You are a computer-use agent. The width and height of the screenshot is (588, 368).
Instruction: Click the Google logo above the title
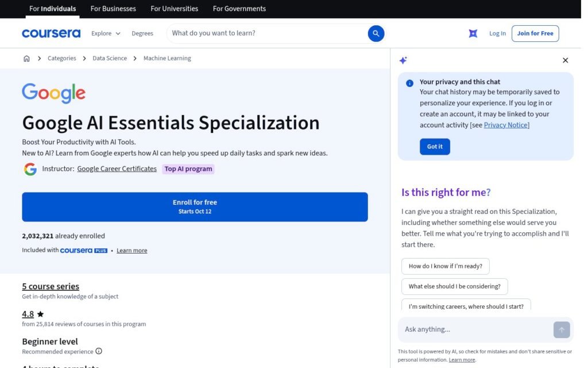point(53,93)
